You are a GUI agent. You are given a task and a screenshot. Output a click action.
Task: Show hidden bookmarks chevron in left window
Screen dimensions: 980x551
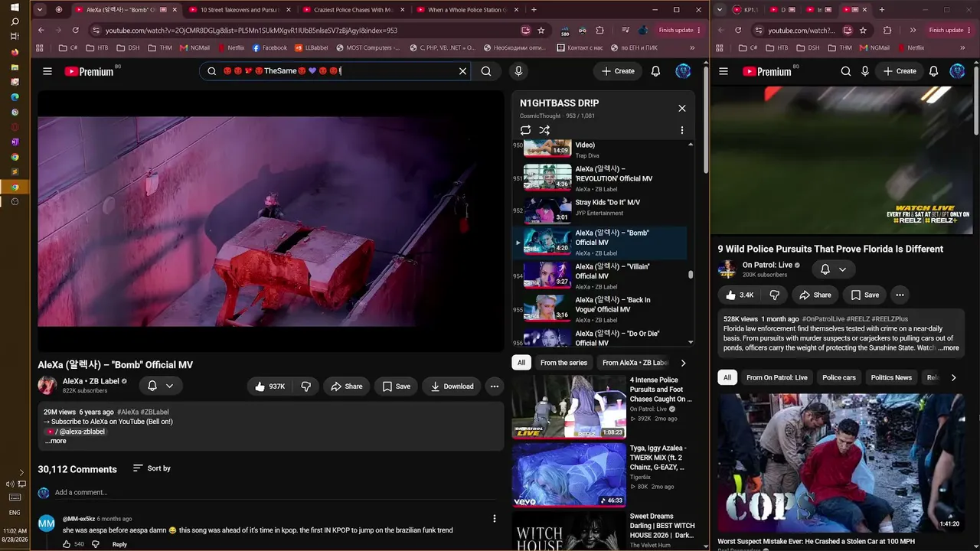[692, 47]
